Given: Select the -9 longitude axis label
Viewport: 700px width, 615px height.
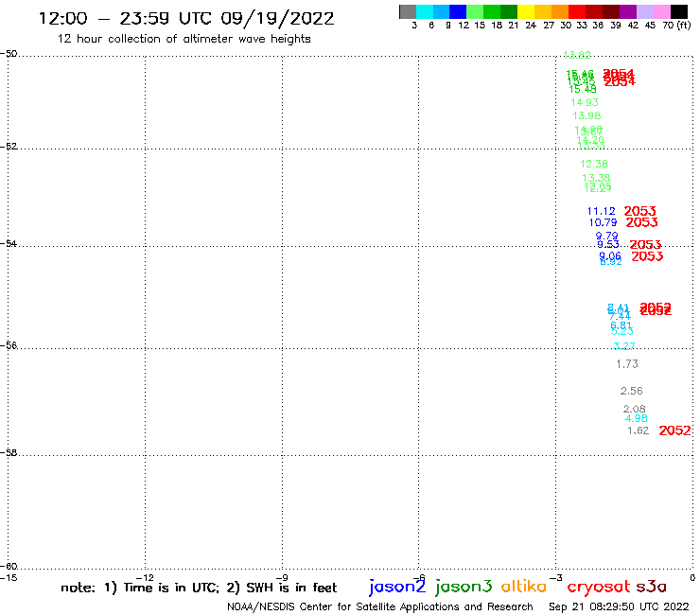Looking at the screenshot, I should [x=282, y=578].
